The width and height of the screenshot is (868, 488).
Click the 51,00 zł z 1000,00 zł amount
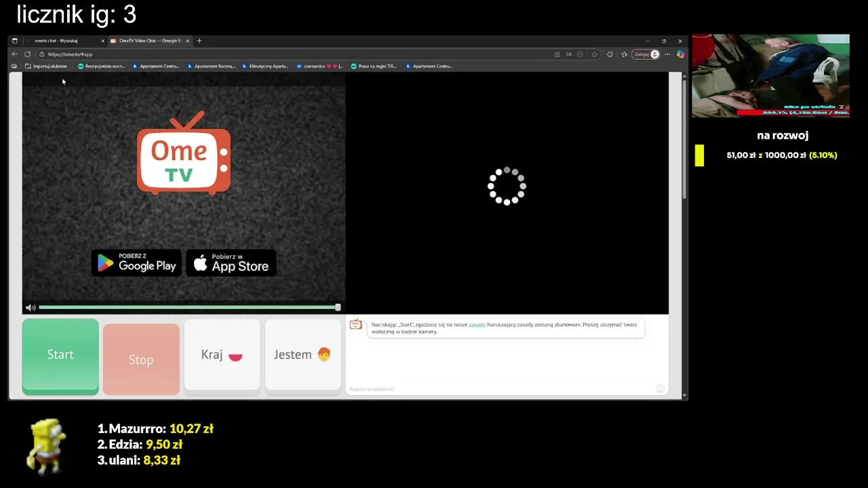click(766, 155)
